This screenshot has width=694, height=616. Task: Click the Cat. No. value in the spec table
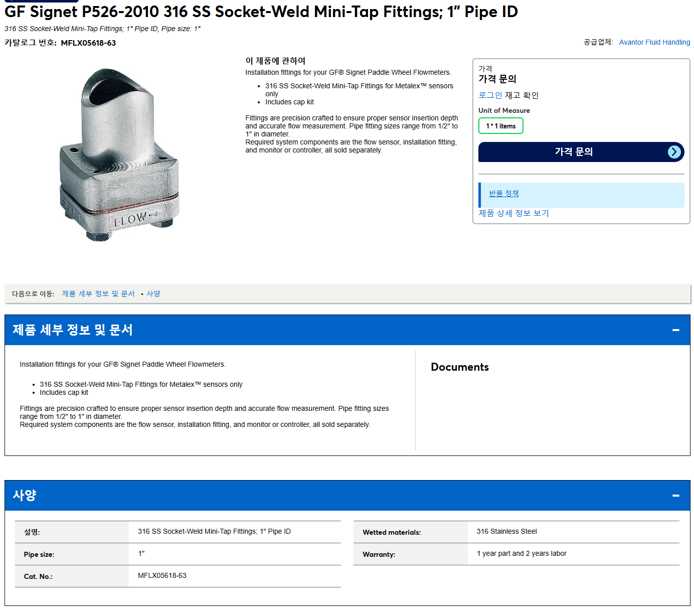[162, 576]
